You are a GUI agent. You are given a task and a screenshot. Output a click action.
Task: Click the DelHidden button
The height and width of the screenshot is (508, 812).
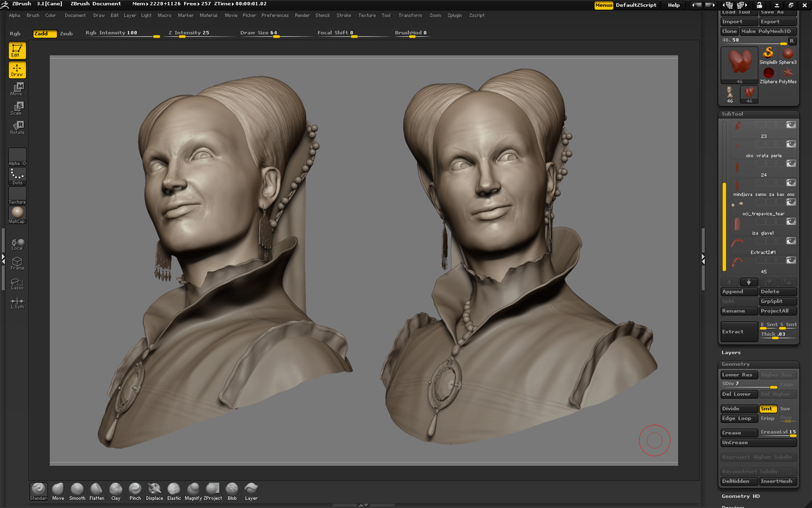[739, 481]
